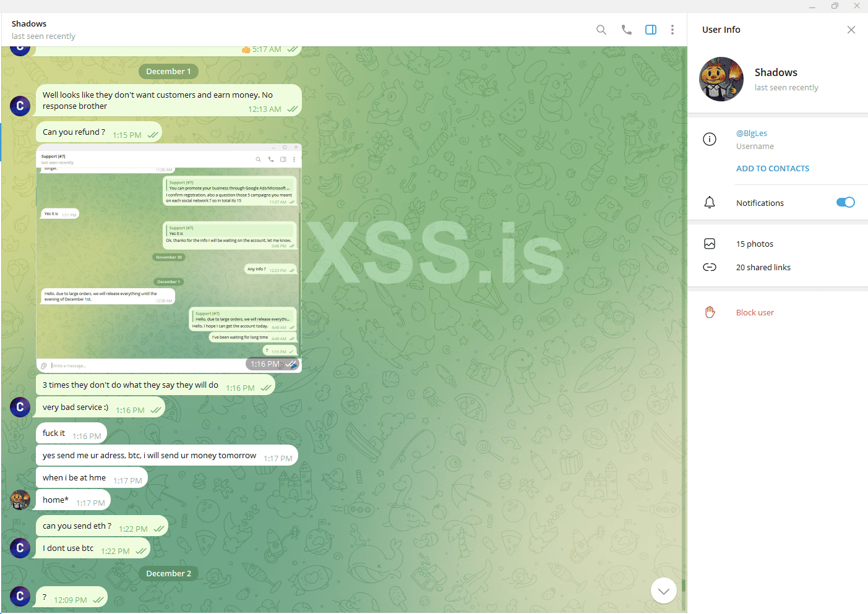Select the "fuck it" message bubble

(x=71, y=433)
